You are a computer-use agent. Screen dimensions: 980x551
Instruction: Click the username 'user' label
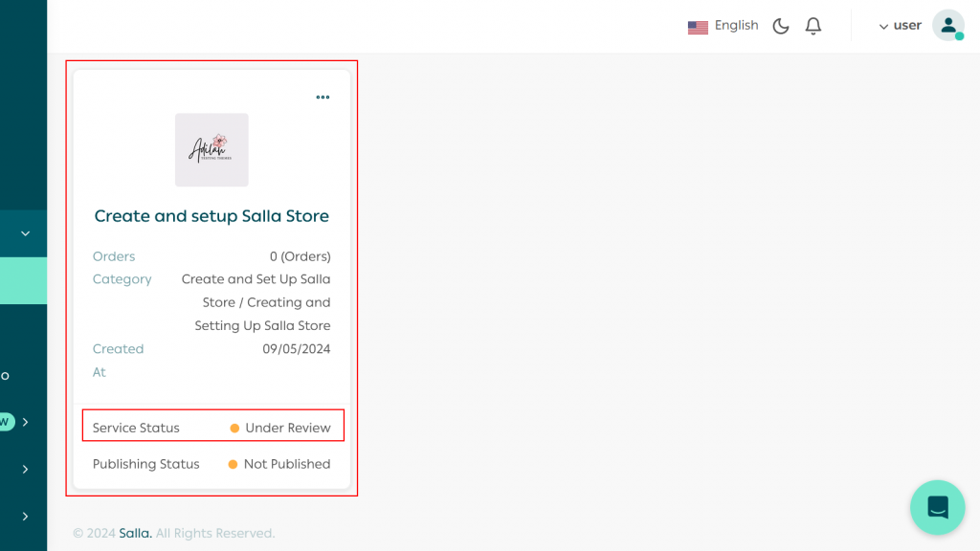click(907, 26)
